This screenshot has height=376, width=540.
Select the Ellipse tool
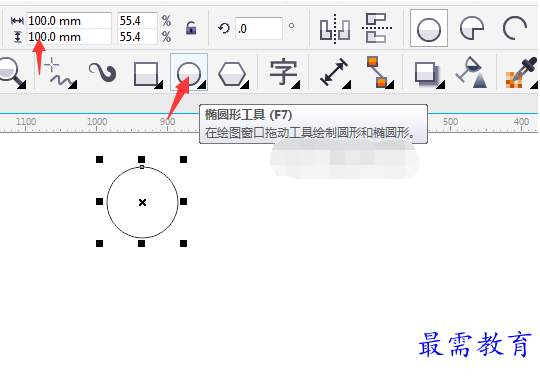[x=189, y=72]
